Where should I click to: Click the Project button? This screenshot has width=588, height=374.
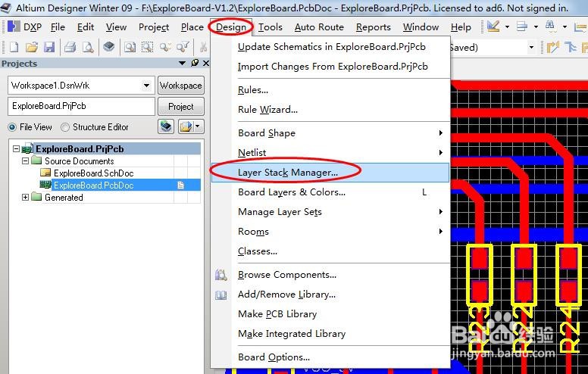(181, 107)
